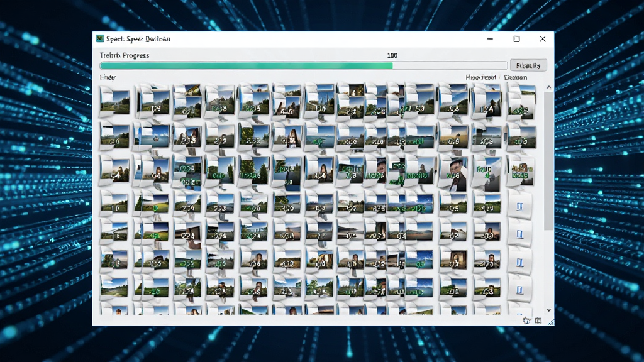Screen dimensions: 644x362
Task: Close the application window
Action: 543,39
